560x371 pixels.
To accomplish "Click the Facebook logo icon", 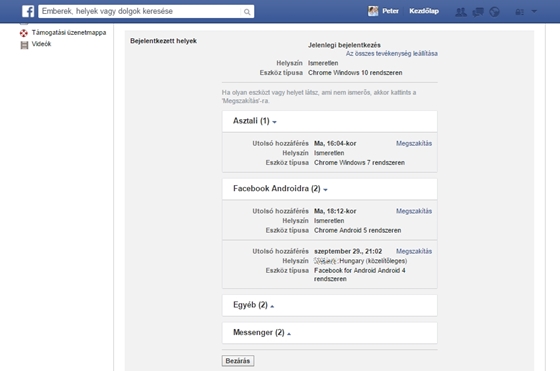I will click(x=28, y=11).
